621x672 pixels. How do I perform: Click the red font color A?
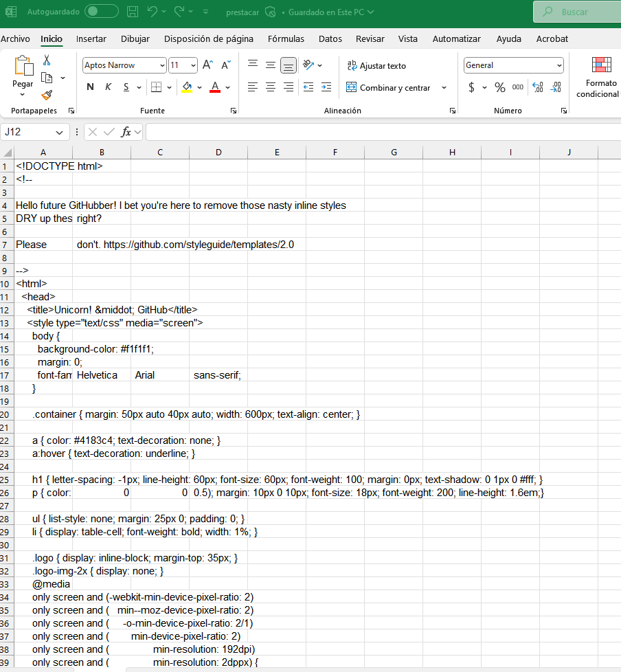coord(215,87)
